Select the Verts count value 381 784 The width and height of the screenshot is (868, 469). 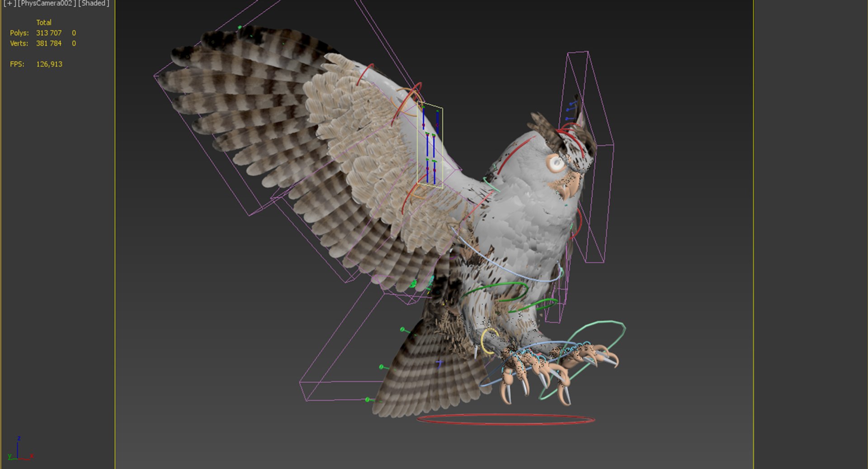[x=49, y=43]
